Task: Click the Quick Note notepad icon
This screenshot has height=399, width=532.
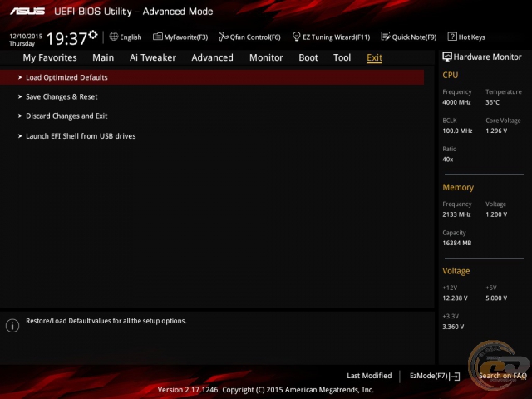Action: 386,37
